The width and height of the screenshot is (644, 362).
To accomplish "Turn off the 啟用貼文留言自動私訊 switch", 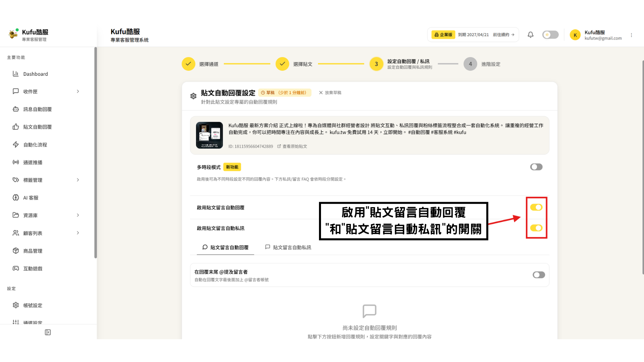I will (536, 228).
